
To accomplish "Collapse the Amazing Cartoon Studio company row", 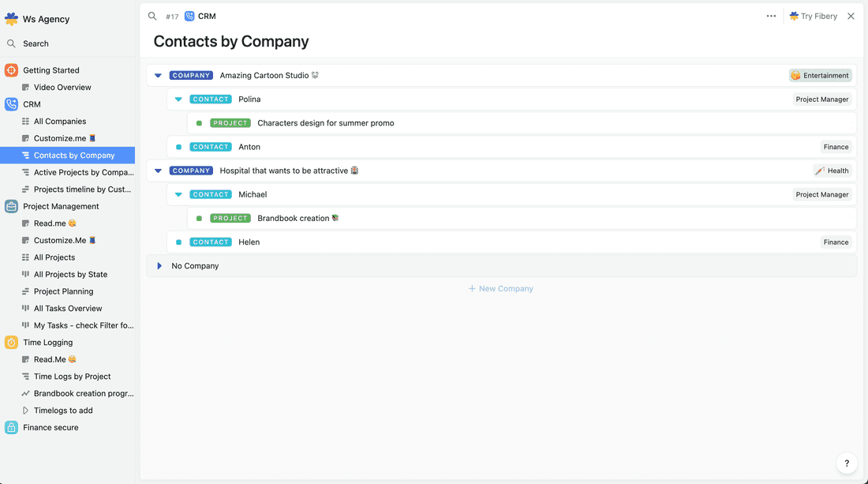I will [158, 75].
